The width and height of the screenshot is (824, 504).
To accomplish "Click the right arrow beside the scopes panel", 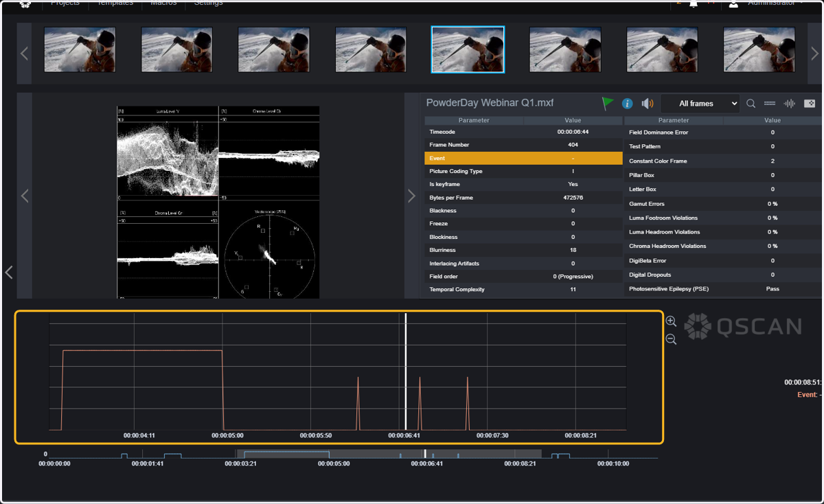I will pyautogui.click(x=411, y=196).
